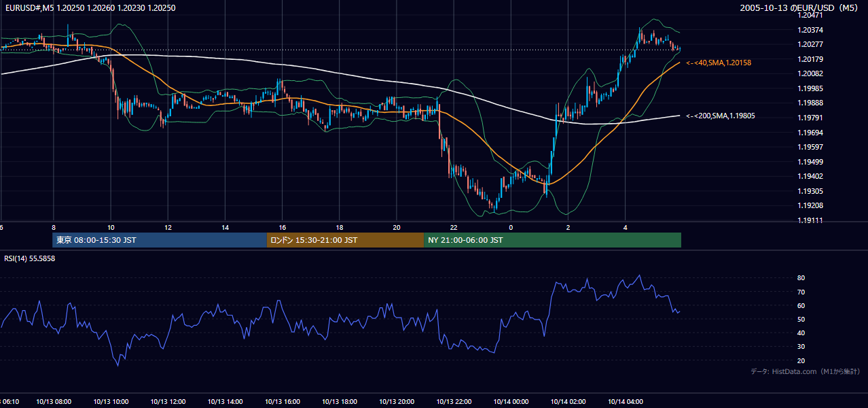
Task: Click price level 1.19597 on the axis
Action: [x=810, y=147]
